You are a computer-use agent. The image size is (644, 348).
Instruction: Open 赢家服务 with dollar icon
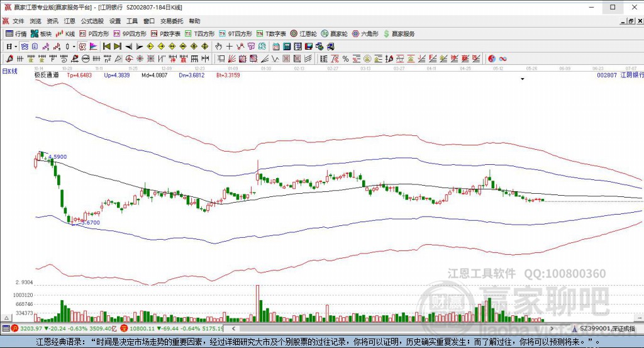[x=399, y=34]
